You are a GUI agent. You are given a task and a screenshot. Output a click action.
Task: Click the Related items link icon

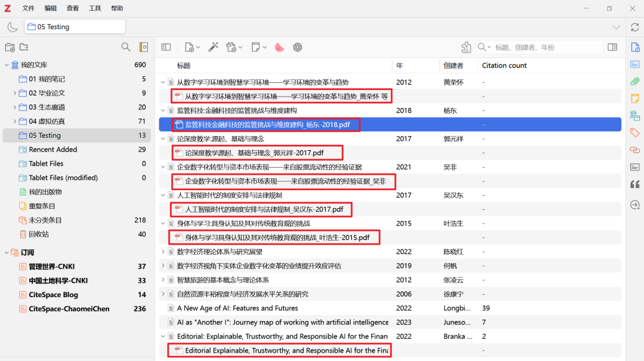click(x=635, y=150)
